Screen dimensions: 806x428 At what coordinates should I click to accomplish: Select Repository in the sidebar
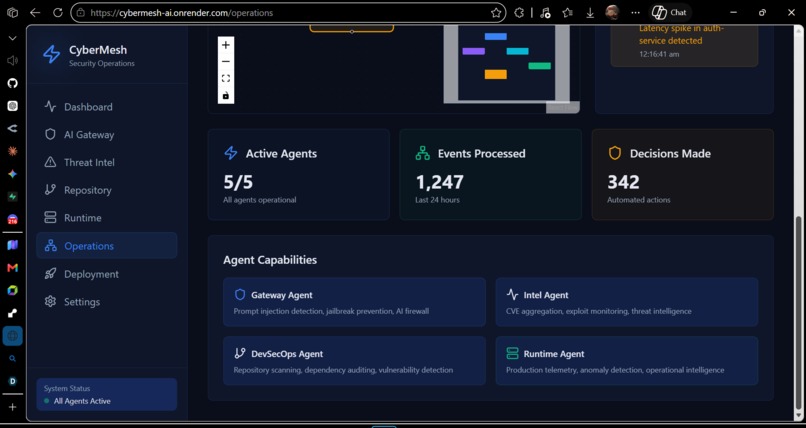point(106,190)
